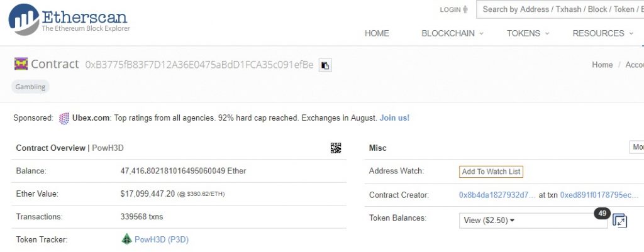644x252 pixels.
Task: Go to the Home menu item
Action: pos(377,33)
